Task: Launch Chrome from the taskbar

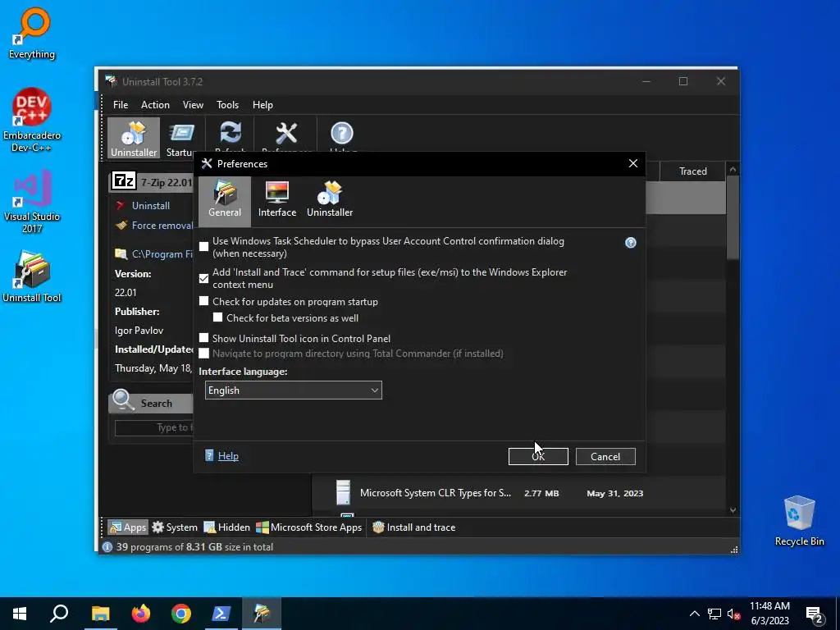Action: [181, 614]
